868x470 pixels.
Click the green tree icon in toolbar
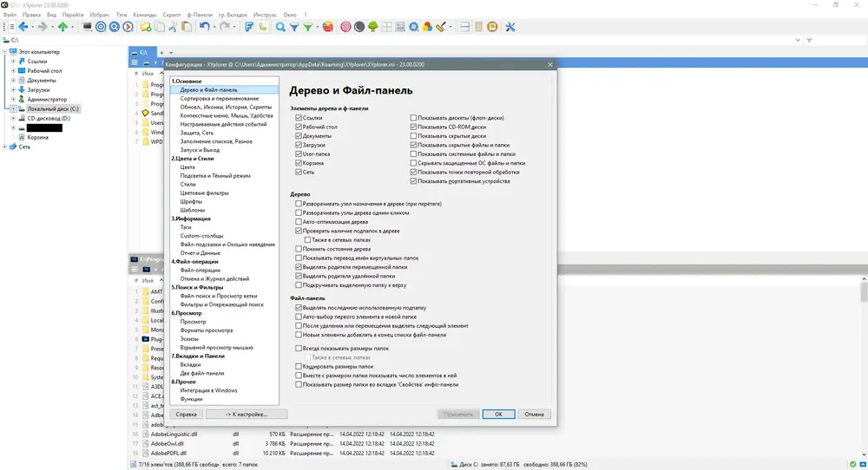pos(372,27)
